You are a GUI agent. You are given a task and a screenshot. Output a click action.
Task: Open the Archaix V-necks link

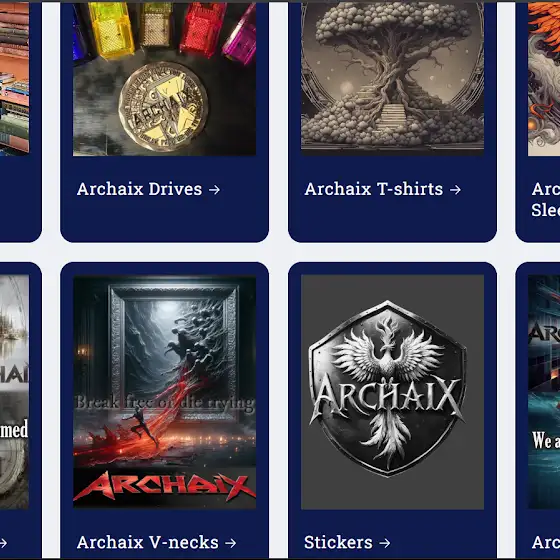pyautogui.click(x=156, y=542)
